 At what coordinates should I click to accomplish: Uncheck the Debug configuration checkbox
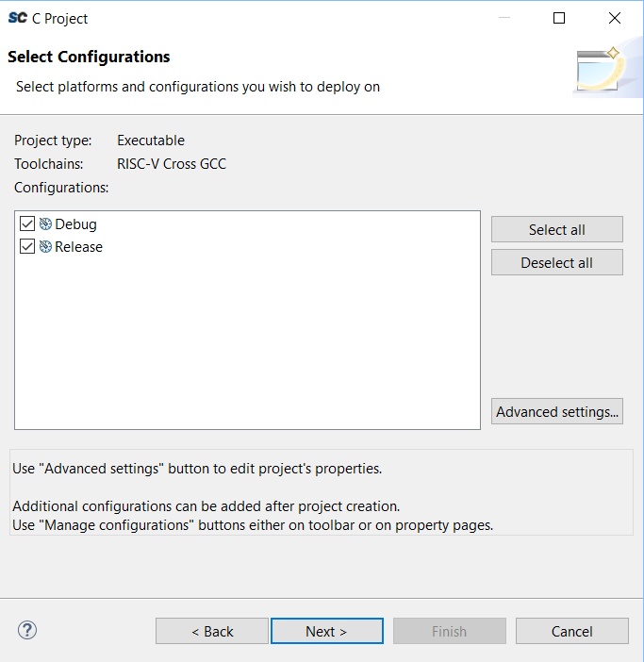[x=27, y=224]
